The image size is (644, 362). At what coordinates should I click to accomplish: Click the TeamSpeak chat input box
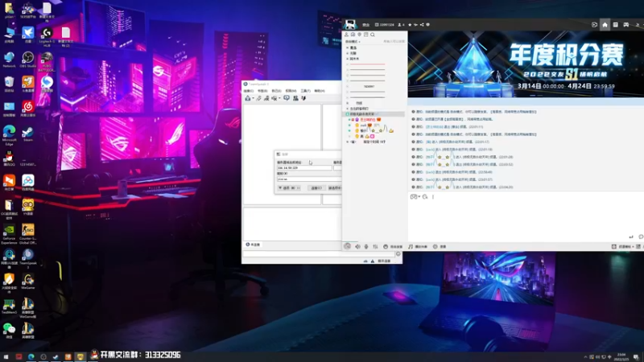coord(319,254)
